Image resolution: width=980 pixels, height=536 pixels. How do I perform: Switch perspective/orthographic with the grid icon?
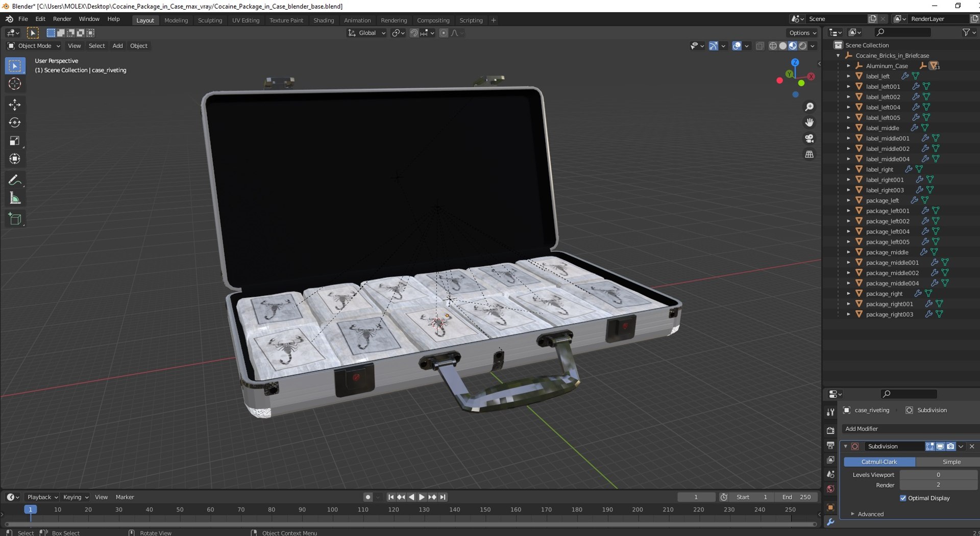point(810,154)
